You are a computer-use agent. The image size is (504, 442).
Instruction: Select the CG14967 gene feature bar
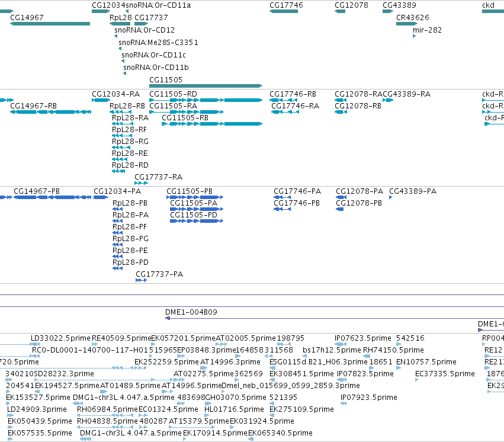[x=50, y=24]
